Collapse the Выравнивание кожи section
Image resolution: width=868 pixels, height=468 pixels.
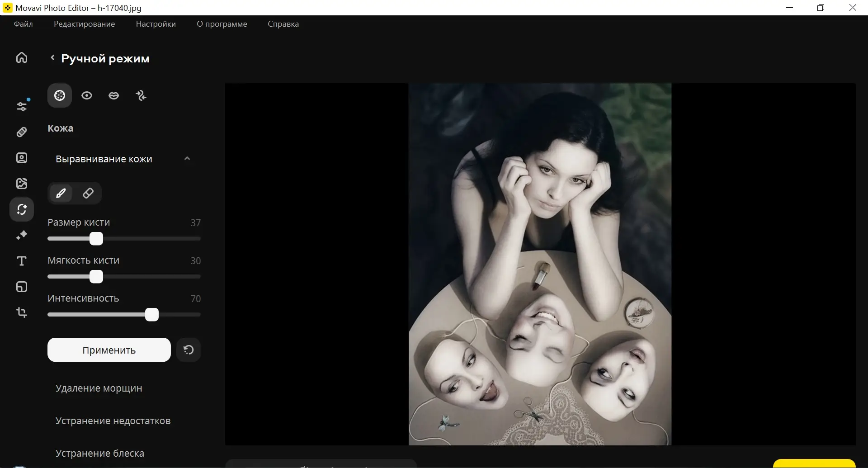pyautogui.click(x=187, y=159)
